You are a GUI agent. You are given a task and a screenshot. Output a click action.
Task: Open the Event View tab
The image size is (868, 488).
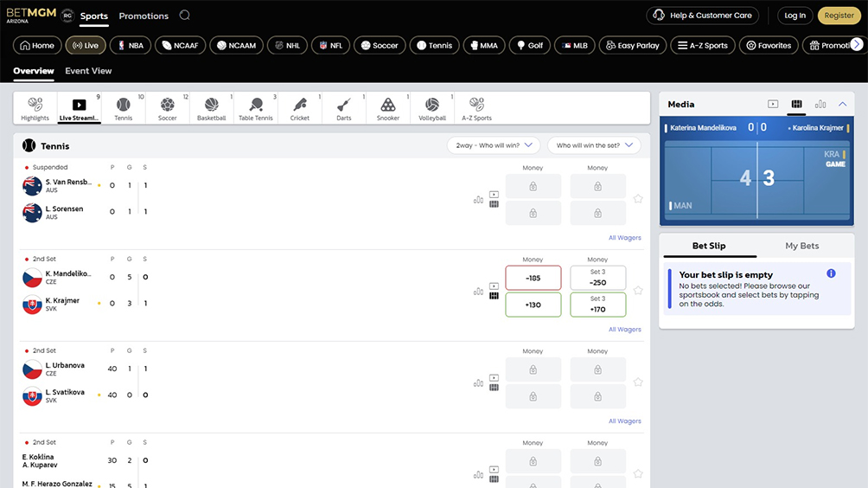coord(88,71)
